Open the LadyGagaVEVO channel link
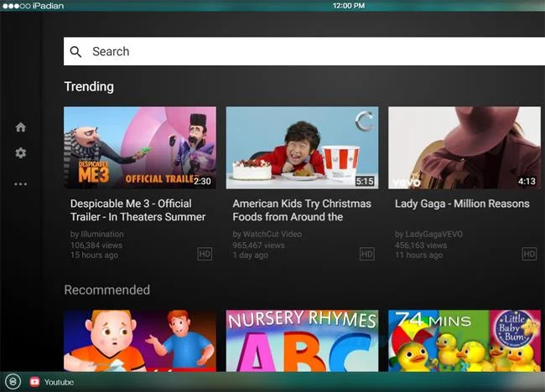 (x=428, y=234)
